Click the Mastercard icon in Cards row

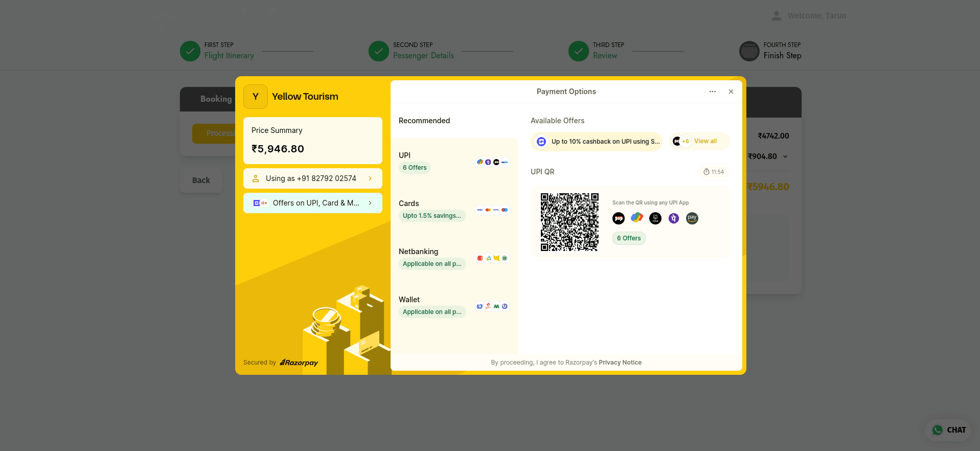[488, 210]
